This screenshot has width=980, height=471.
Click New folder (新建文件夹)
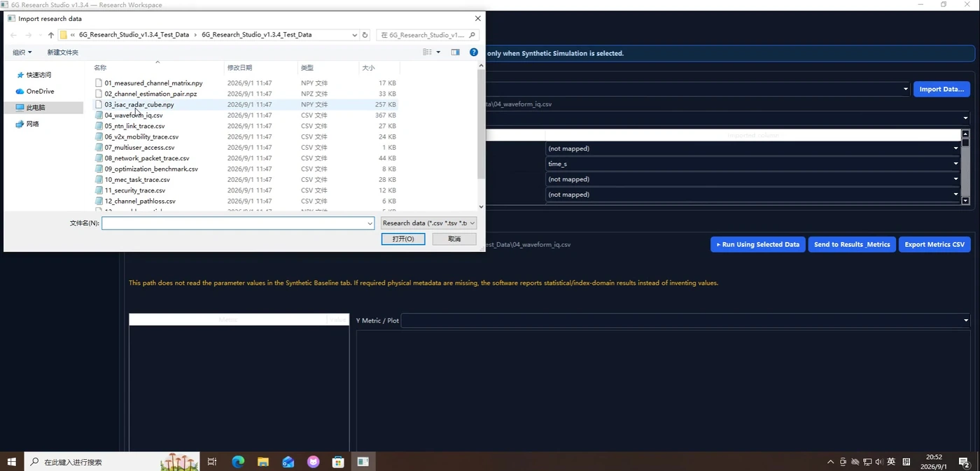pos(63,52)
